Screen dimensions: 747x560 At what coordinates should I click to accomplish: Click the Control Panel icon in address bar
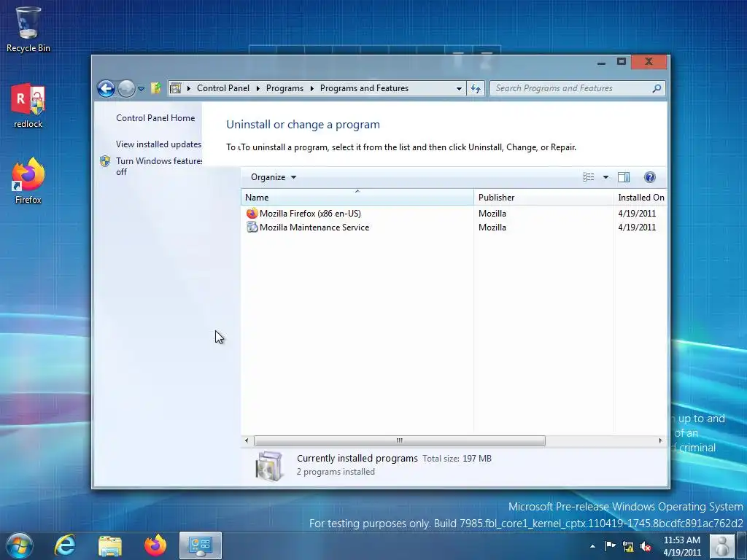tap(175, 88)
